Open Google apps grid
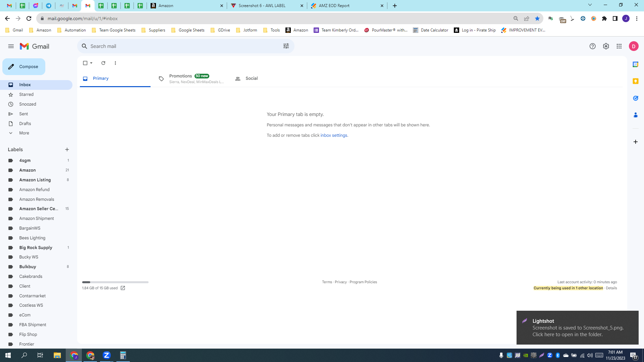 point(619,46)
